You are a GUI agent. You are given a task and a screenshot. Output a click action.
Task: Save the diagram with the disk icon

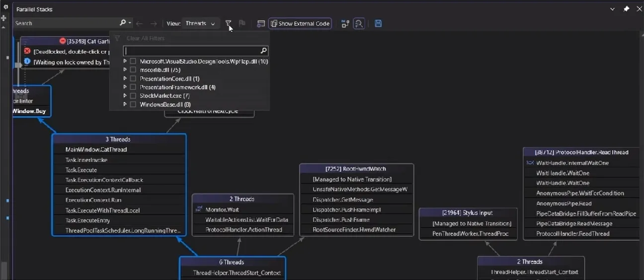tap(378, 23)
